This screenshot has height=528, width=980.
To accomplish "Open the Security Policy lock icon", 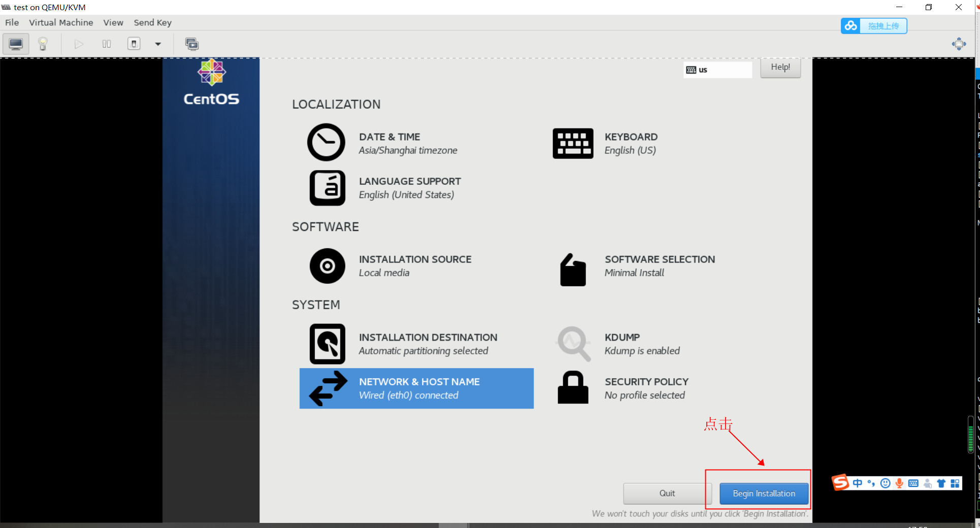I will coord(573,387).
